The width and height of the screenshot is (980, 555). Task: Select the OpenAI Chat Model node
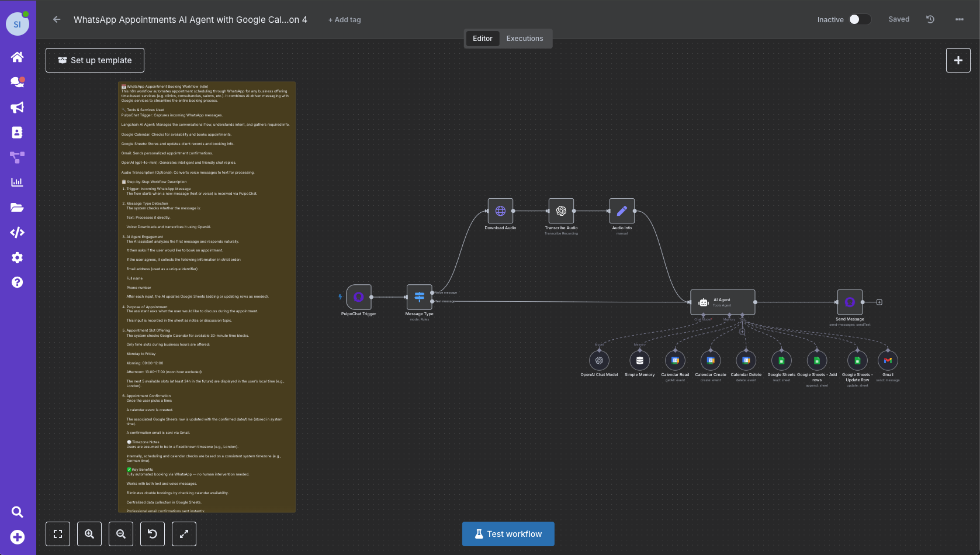coord(599,360)
